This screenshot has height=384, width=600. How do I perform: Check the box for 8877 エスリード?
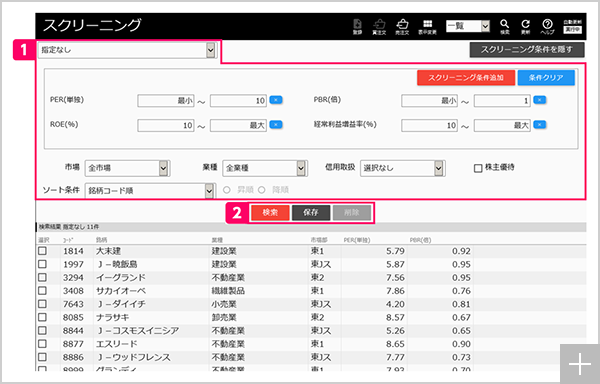pyautogui.click(x=42, y=344)
